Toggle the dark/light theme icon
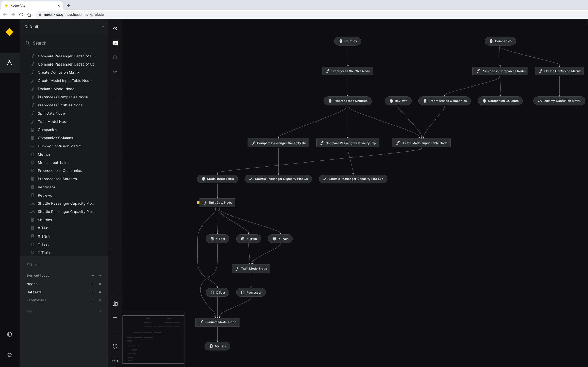The width and height of the screenshot is (588, 367). tap(9, 334)
